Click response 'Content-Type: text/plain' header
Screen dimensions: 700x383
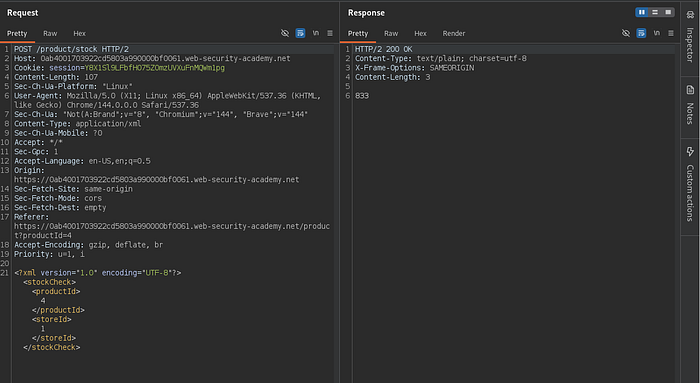click(x=441, y=58)
